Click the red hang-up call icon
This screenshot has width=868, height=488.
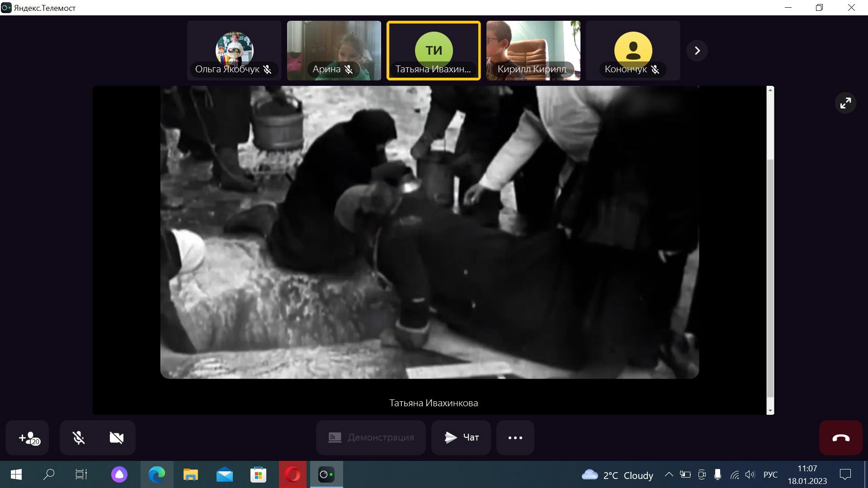click(x=840, y=437)
